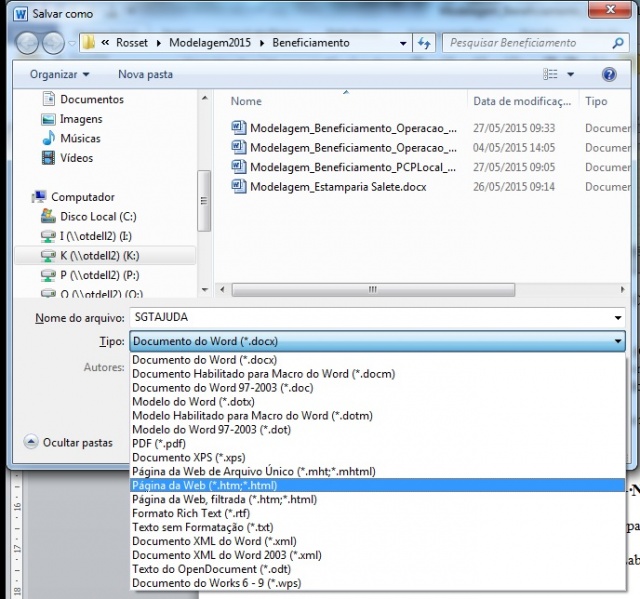The image size is (640, 599).
Task: Choose Documento XML do Word 2003 (*.xml)
Action: pos(378,555)
